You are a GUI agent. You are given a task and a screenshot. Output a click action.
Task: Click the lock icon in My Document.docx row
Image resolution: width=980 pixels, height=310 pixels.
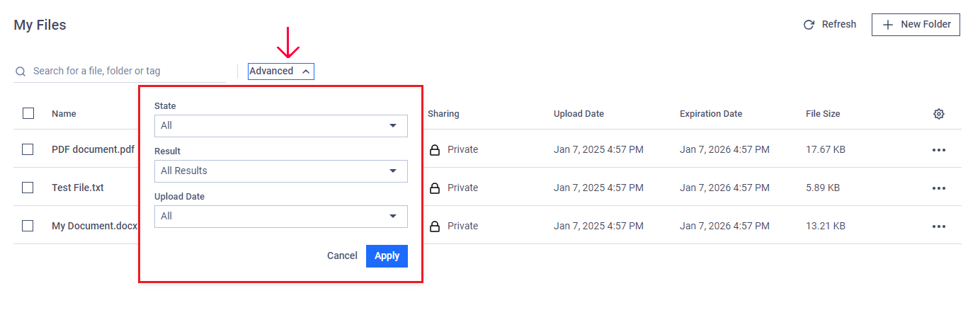pyautogui.click(x=435, y=226)
